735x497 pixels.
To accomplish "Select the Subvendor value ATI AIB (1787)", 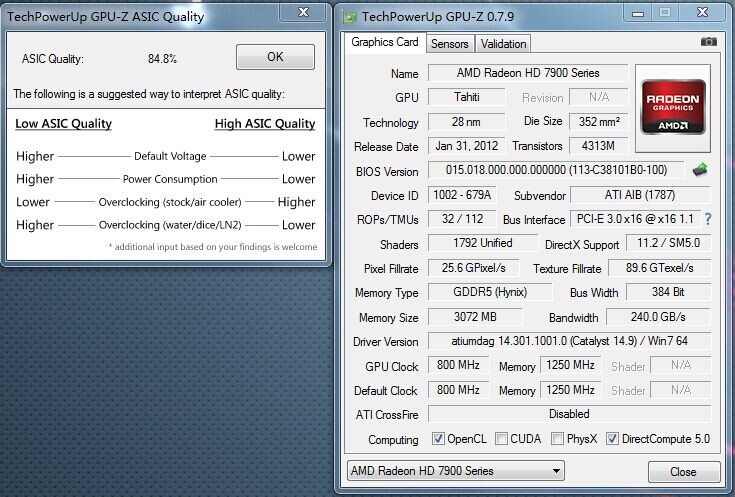I will pyautogui.click(x=640, y=195).
